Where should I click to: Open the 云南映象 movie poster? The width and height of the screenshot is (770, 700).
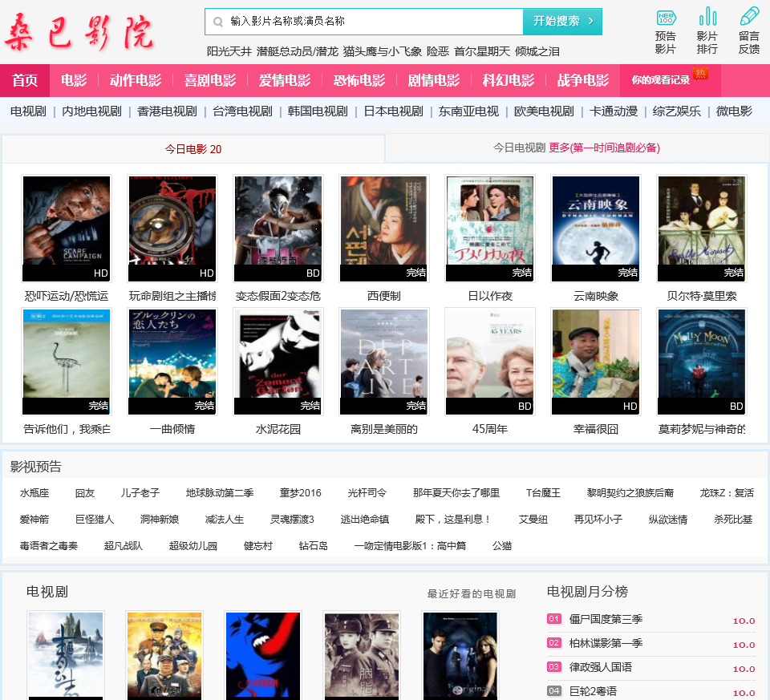point(596,229)
